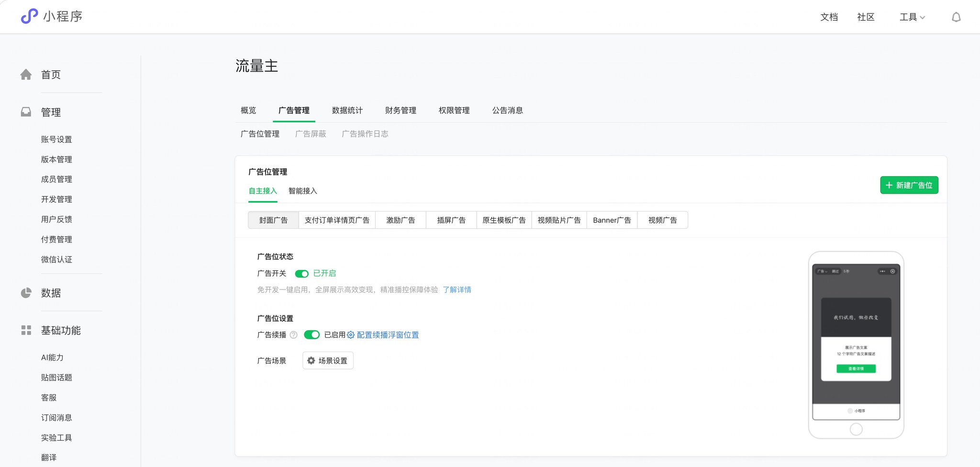Open 账号设置 in the sidebar

56,139
